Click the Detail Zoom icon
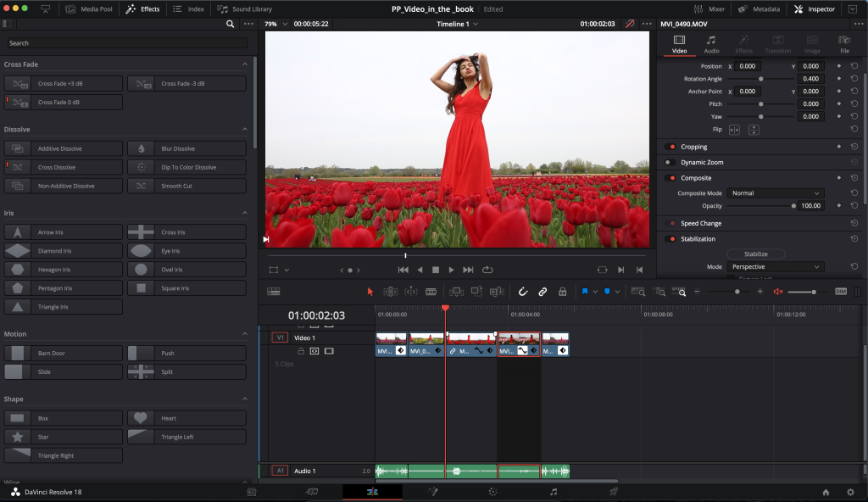The width and height of the screenshot is (868, 502). tap(659, 292)
